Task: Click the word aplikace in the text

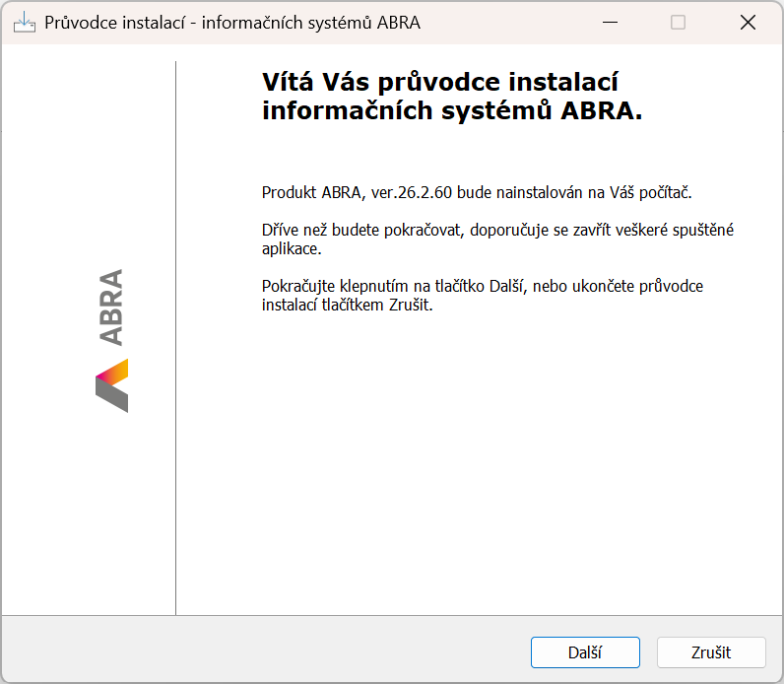Action: (291, 248)
